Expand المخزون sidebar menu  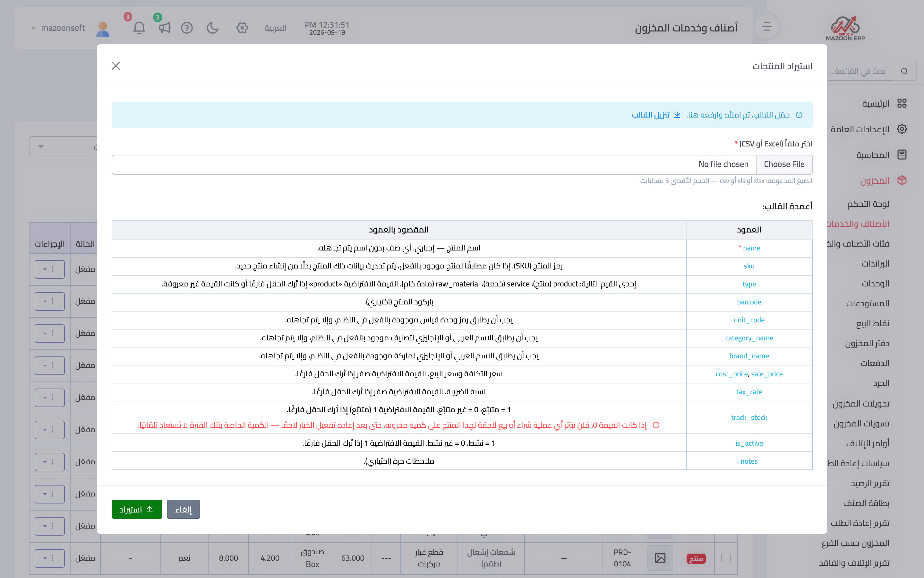pos(875,180)
